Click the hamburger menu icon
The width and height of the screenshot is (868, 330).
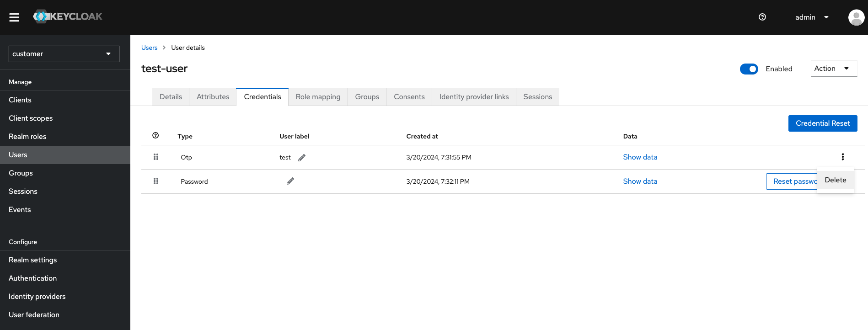pos(14,17)
